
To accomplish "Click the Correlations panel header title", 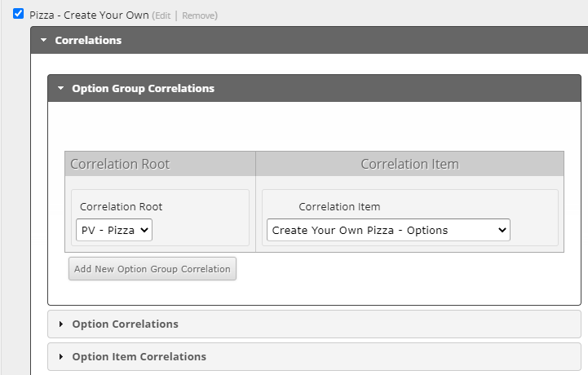I will point(88,40).
